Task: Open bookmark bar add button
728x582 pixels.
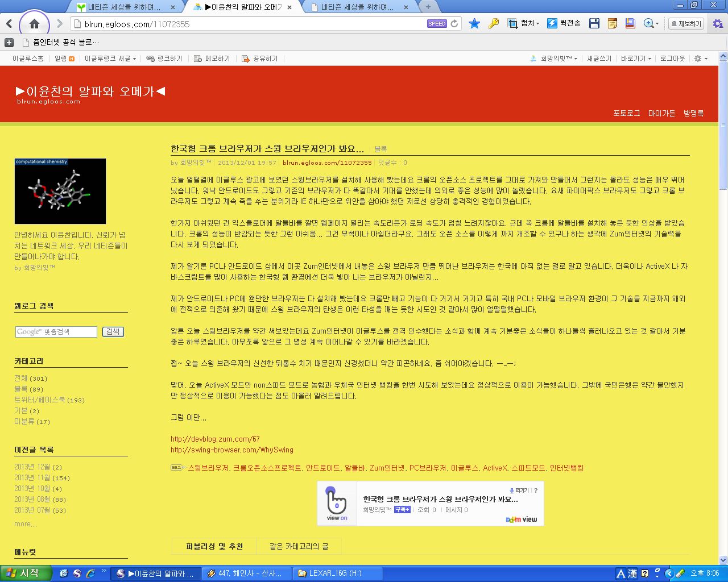Action: 9,42
